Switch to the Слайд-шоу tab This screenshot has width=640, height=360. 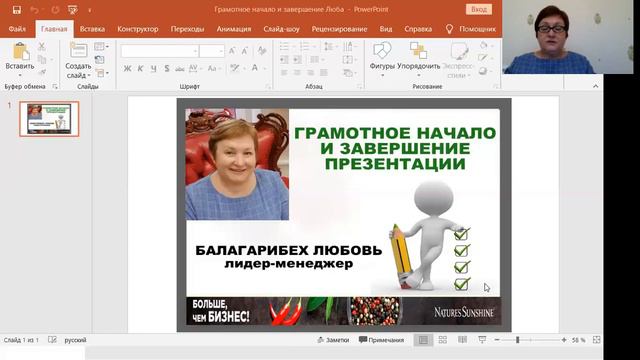pos(281,29)
